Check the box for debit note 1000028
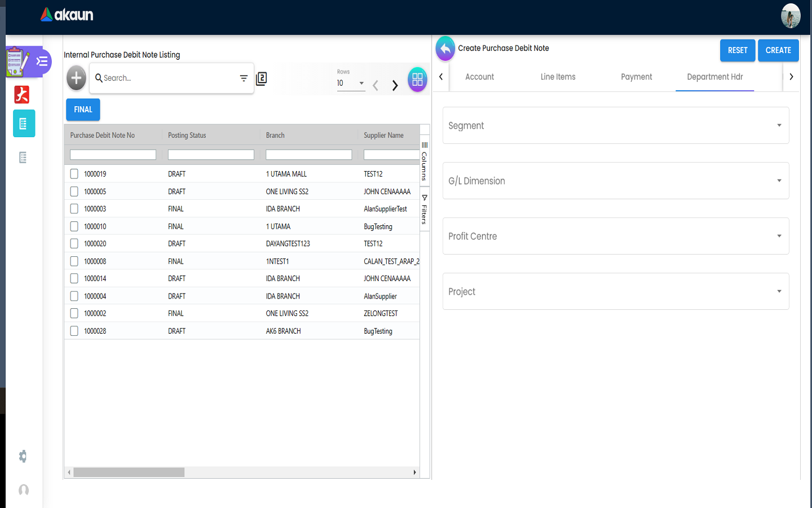 coord(74,331)
